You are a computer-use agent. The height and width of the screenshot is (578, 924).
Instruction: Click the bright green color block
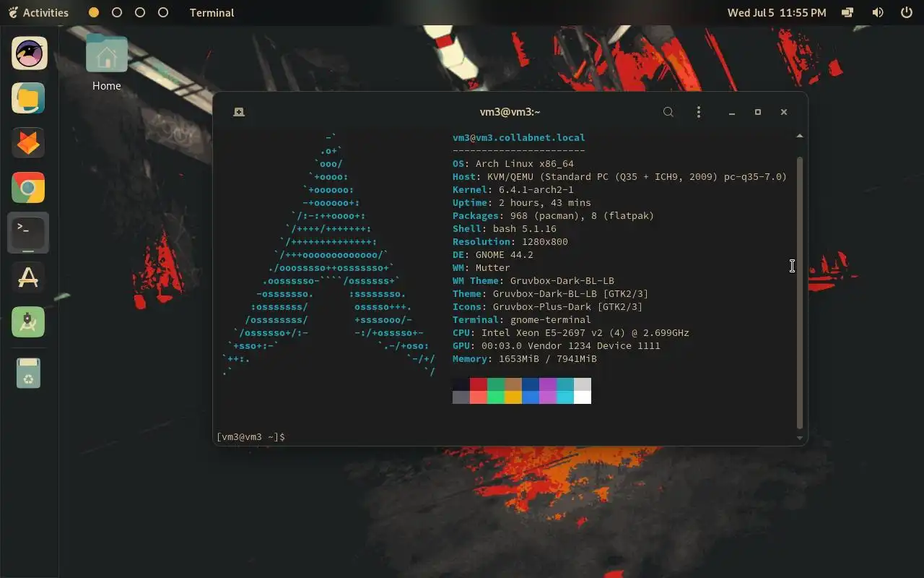496,397
